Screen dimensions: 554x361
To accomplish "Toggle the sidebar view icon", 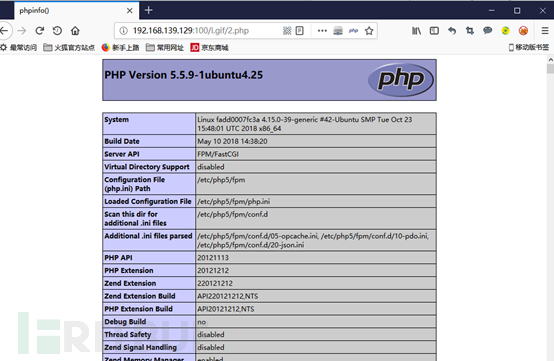I will pos(434,31).
